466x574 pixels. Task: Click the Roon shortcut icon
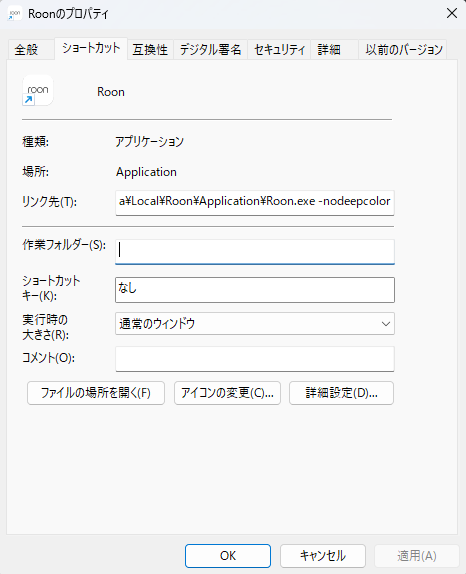(38, 90)
